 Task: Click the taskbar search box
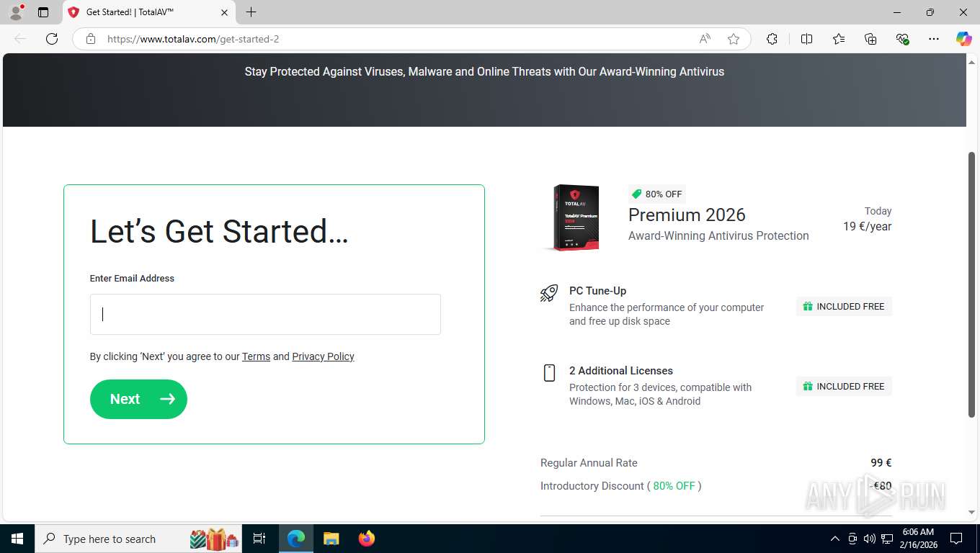click(x=139, y=539)
